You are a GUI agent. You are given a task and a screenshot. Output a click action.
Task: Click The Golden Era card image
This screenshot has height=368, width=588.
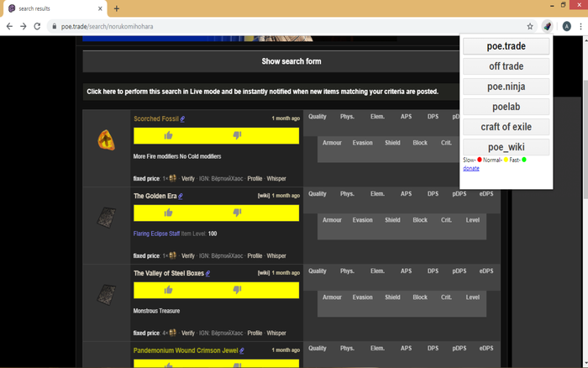[107, 218]
